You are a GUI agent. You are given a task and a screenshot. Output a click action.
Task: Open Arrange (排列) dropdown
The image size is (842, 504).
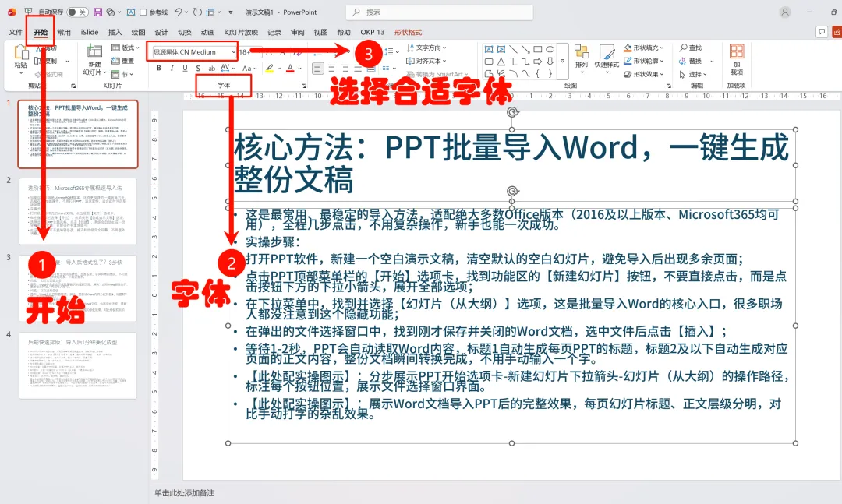tap(582, 59)
